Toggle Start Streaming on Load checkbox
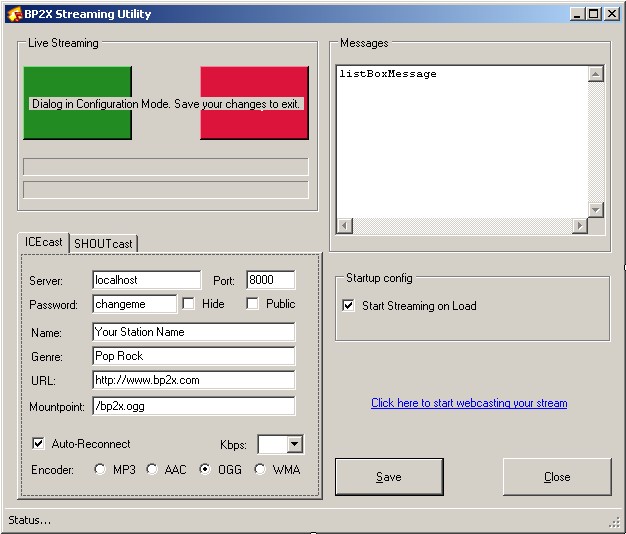The height and width of the screenshot is (534, 626). (348, 306)
